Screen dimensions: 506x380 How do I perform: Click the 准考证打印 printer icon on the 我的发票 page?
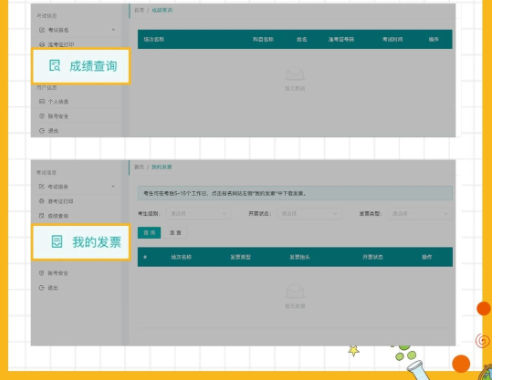(41, 201)
